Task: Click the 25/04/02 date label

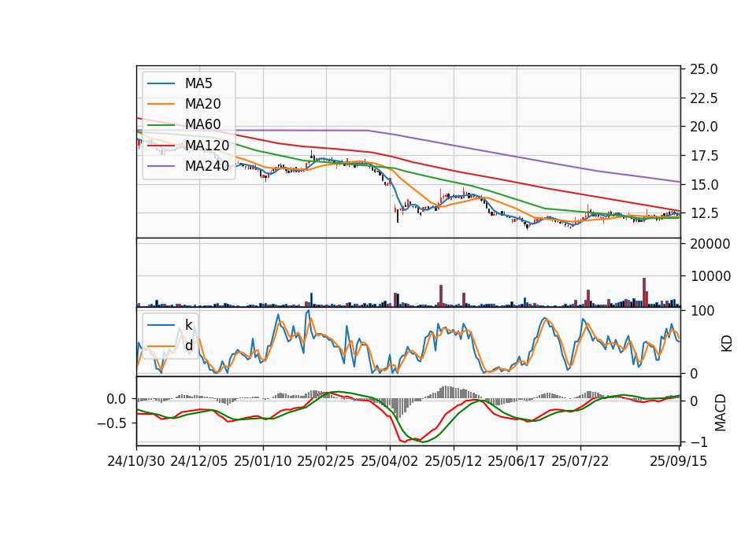Action: (x=389, y=461)
